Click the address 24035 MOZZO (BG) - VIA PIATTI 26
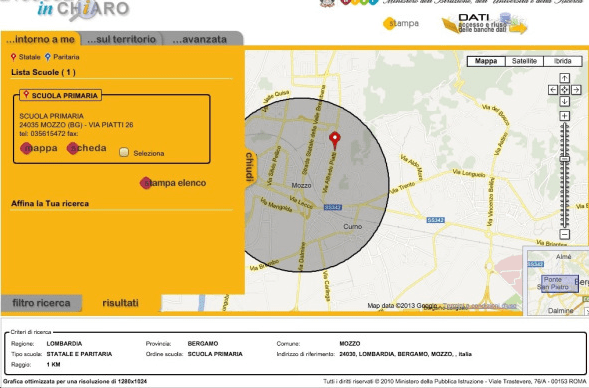The height and width of the screenshot is (388, 589). [x=76, y=125]
